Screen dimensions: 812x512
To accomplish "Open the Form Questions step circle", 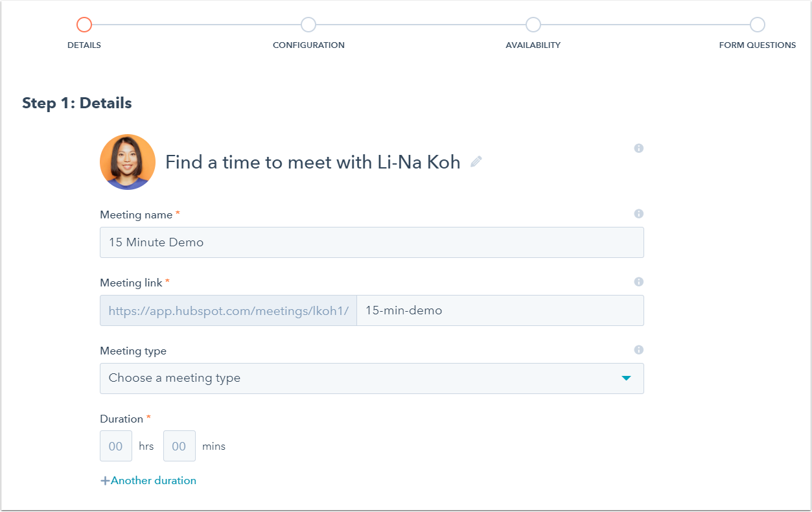I will (x=758, y=25).
